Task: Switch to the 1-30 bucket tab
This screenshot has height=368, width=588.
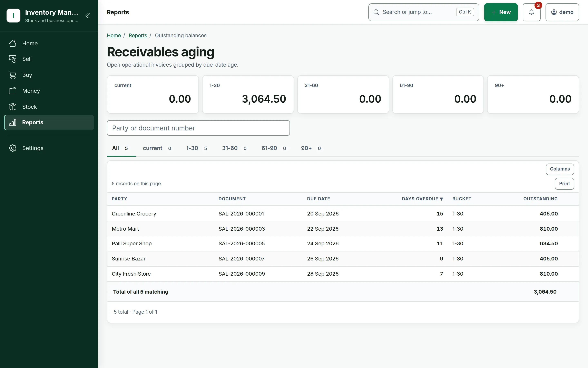Action: coord(196,148)
